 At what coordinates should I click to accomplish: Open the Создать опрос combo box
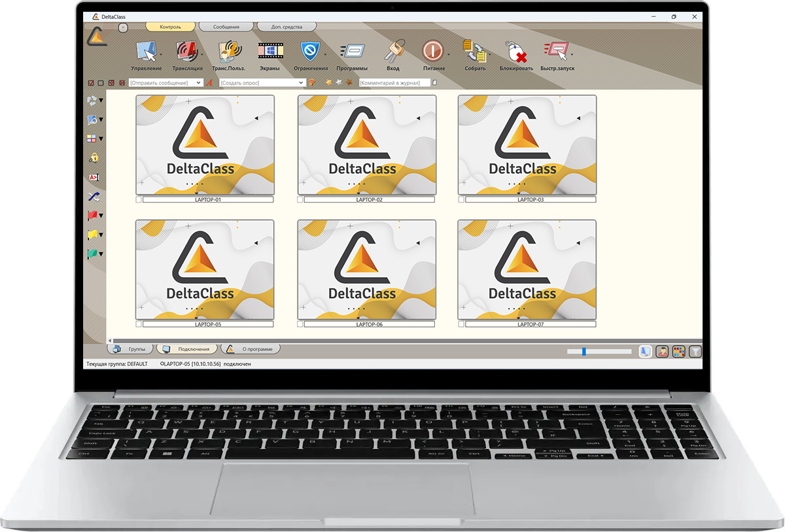(302, 83)
